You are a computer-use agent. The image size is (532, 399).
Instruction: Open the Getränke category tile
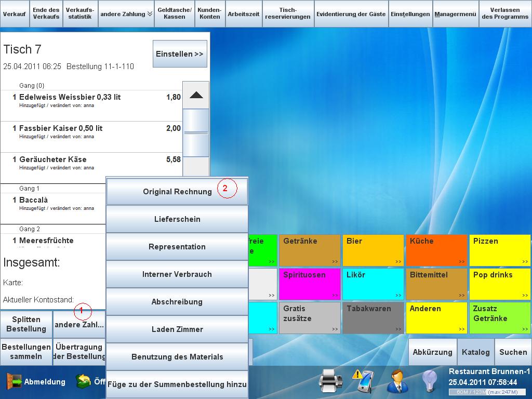tap(310, 250)
